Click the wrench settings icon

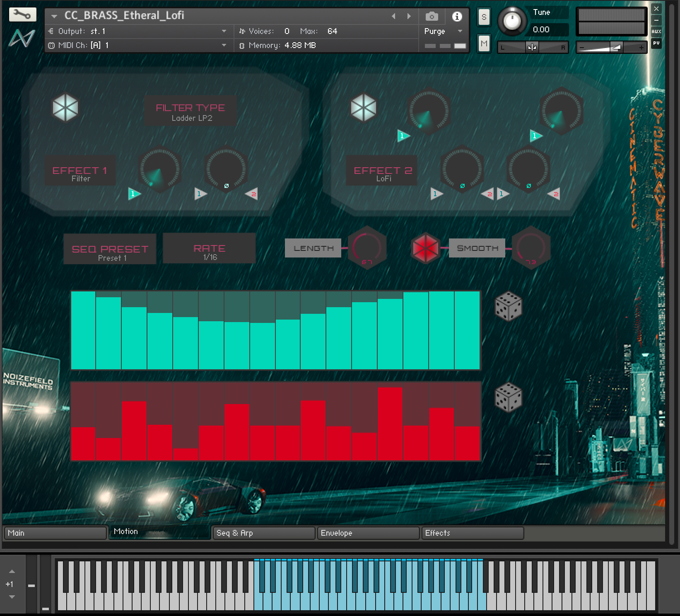tap(22, 15)
